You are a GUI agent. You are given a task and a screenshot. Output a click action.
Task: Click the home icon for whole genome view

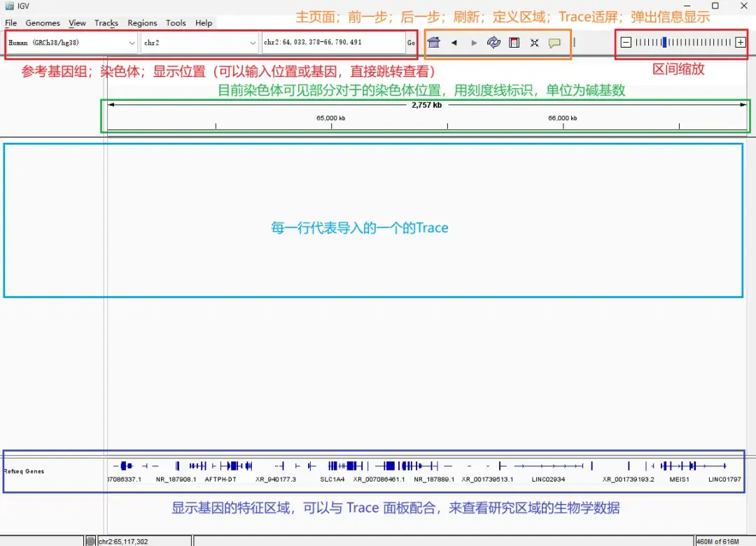click(433, 43)
